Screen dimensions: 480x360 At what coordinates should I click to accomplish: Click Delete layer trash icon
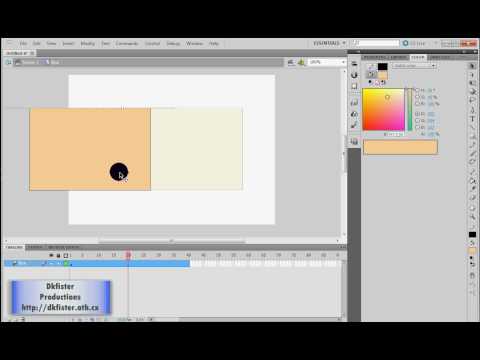pos(23,319)
